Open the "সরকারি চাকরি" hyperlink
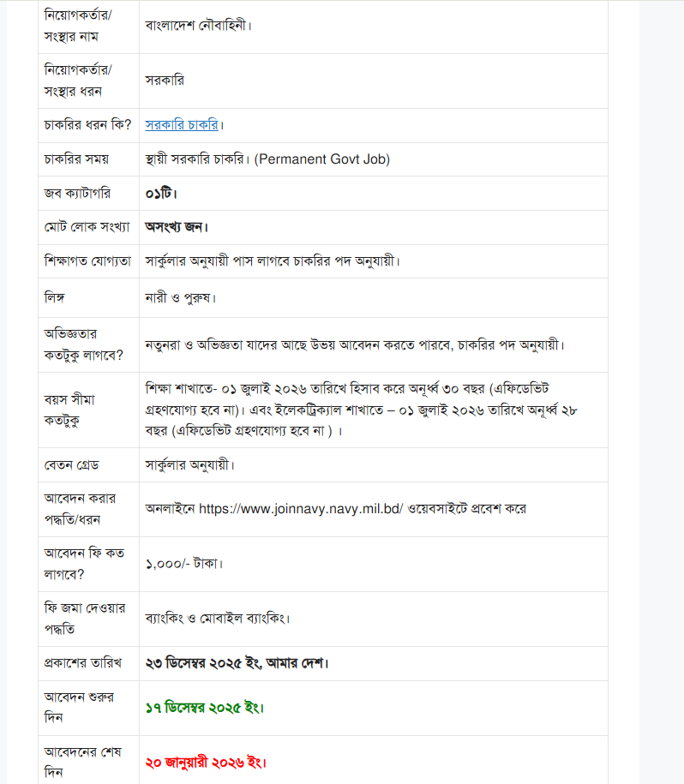This screenshot has width=684, height=784. click(182, 125)
